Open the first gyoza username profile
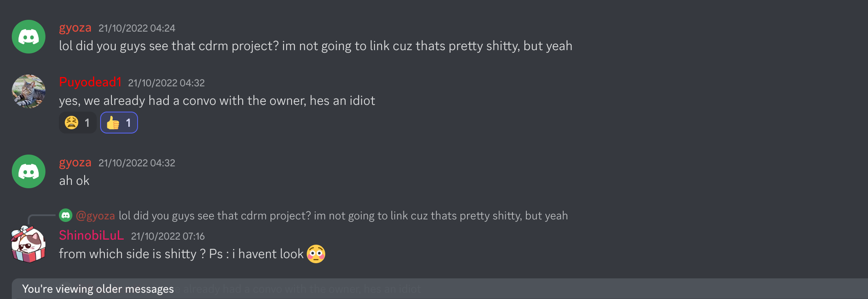868x299 pixels. 75,28
